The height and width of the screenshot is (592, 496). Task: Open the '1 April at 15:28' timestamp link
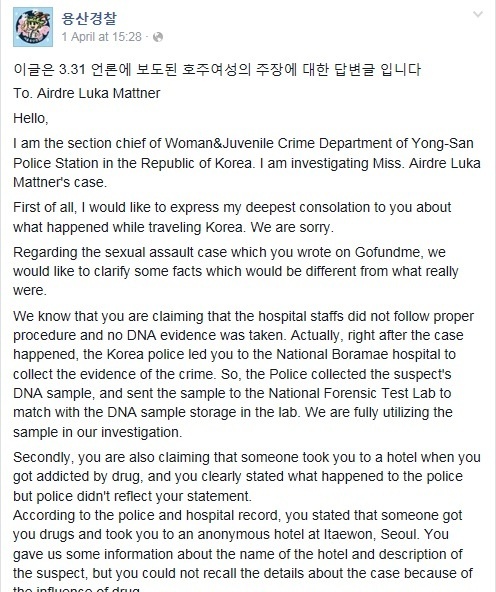click(x=102, y=37)
